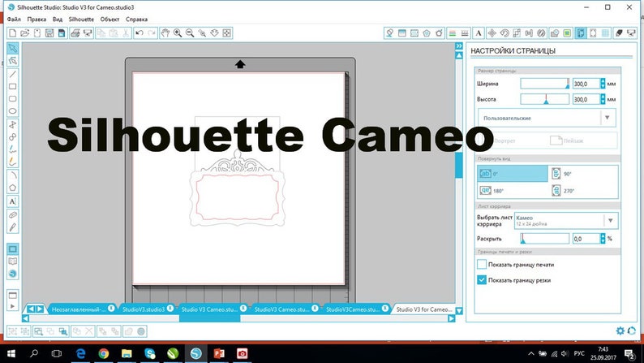Pick the Draw a Rectangle tool
Screen dimensions: 644x363
tap(13, 86)
